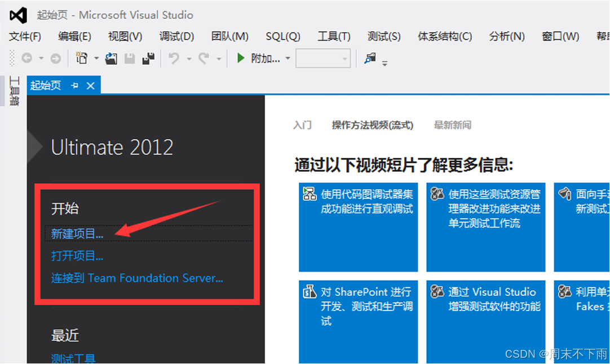Image resolution: width=610 pixels, height=364 pixels.
Task: Click the Open File toolbar icon
Action: pos(111,59)
